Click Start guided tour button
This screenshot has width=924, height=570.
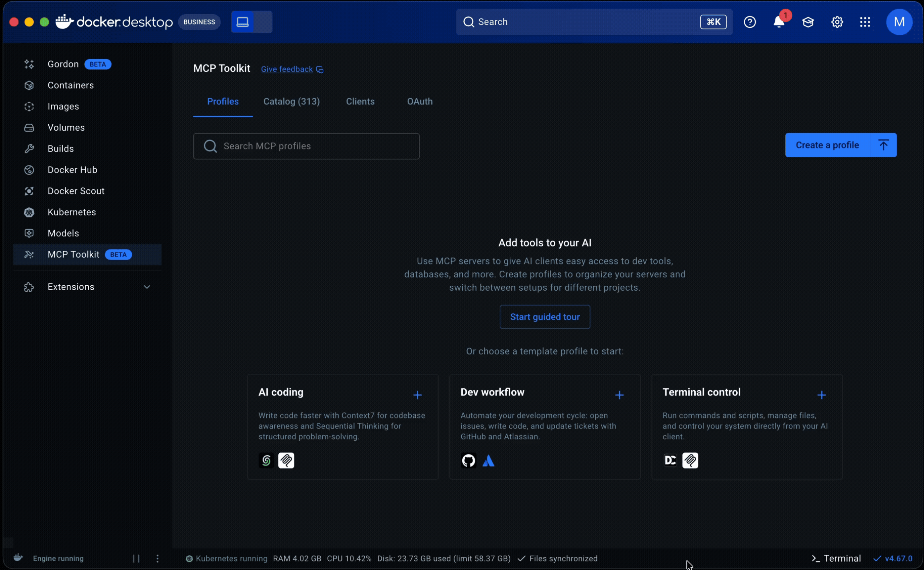[x=544, y=317]
